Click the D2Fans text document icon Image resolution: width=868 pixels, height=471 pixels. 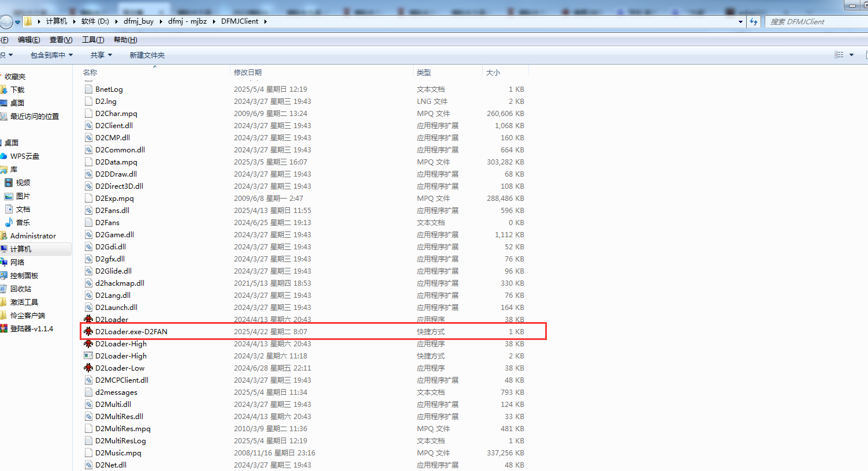click(x=88, y=222)
